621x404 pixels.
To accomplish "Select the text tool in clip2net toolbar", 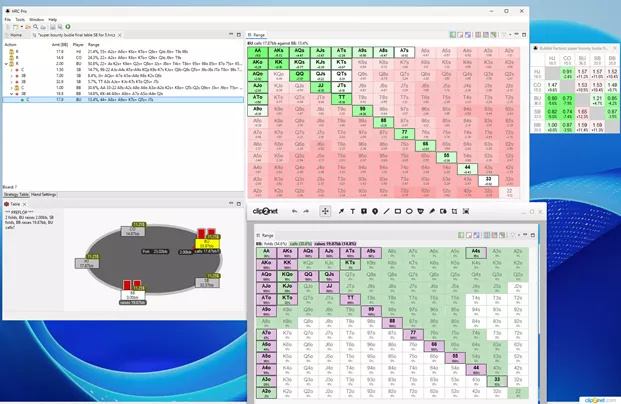I will [x=352, y=211].
